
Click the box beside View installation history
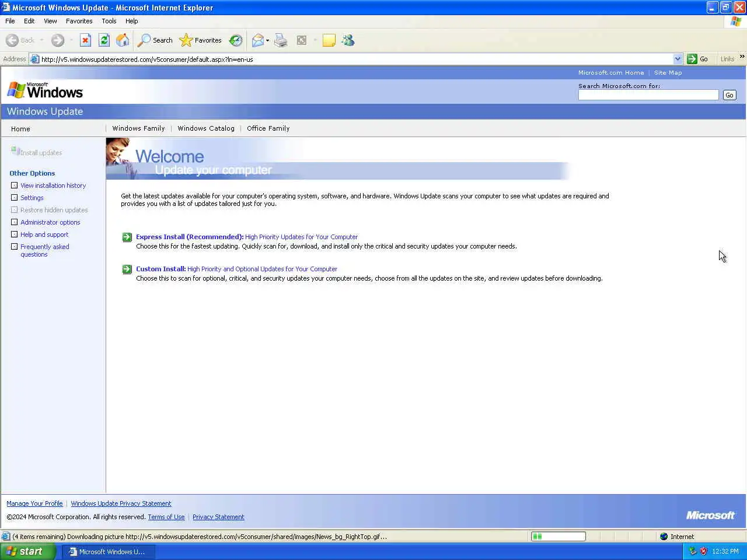click(15, 185)
